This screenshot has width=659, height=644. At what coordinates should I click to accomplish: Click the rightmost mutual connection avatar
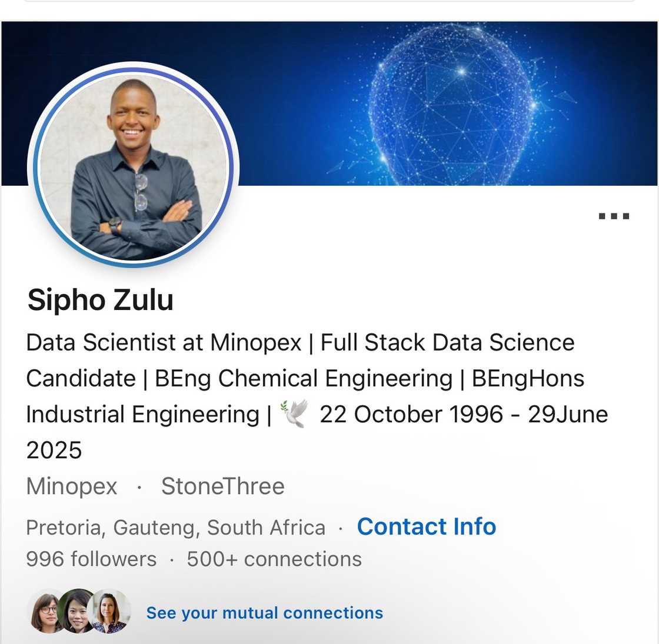coord(111,612)
